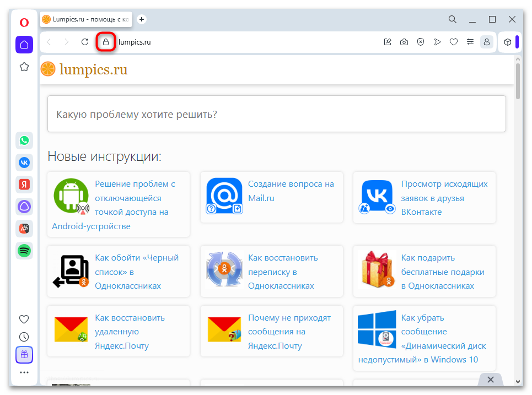The height and width of the screenshot is (395, 532).
Task: Go to the Opera start page home icon
Action: point(24,45)
